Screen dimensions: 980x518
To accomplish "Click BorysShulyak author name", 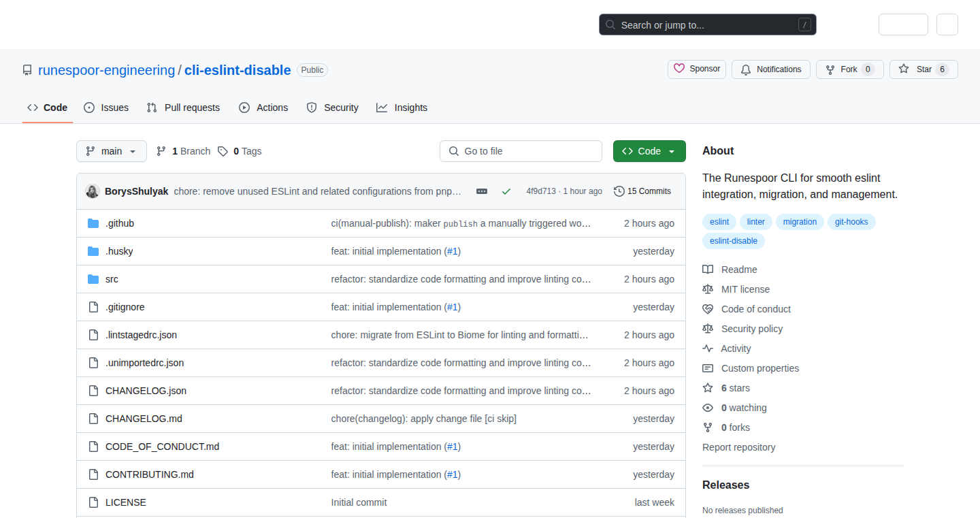I will click(x=137, y=191).
